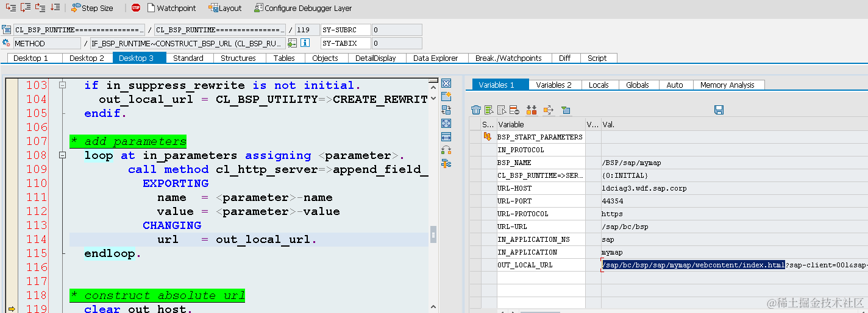Switch to Desktop 2 tab

[87, 58]
